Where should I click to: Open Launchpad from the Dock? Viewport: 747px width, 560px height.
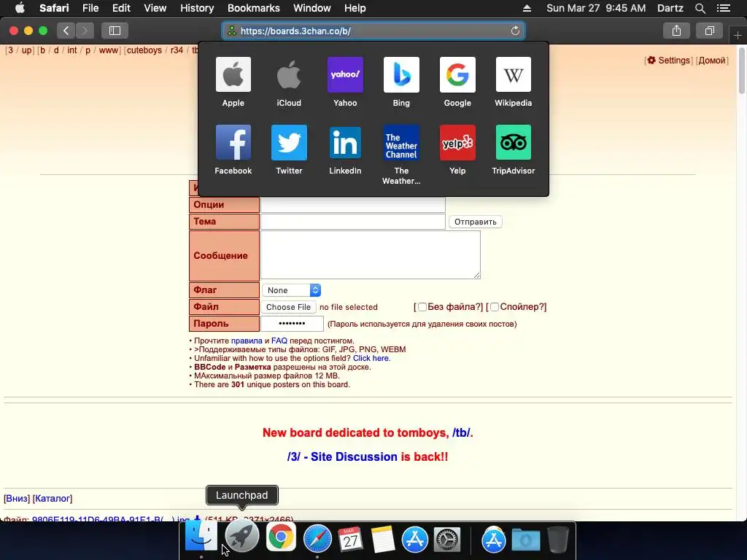tap(242, 536)
